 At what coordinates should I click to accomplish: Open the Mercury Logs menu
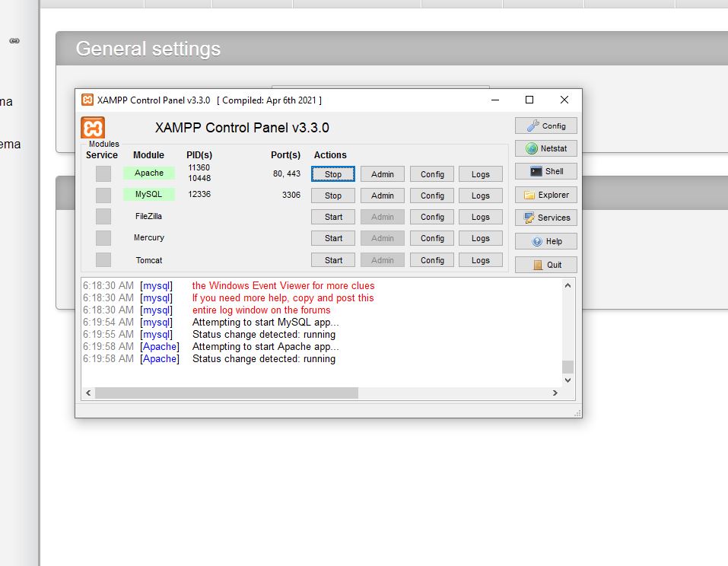(481, 238)
